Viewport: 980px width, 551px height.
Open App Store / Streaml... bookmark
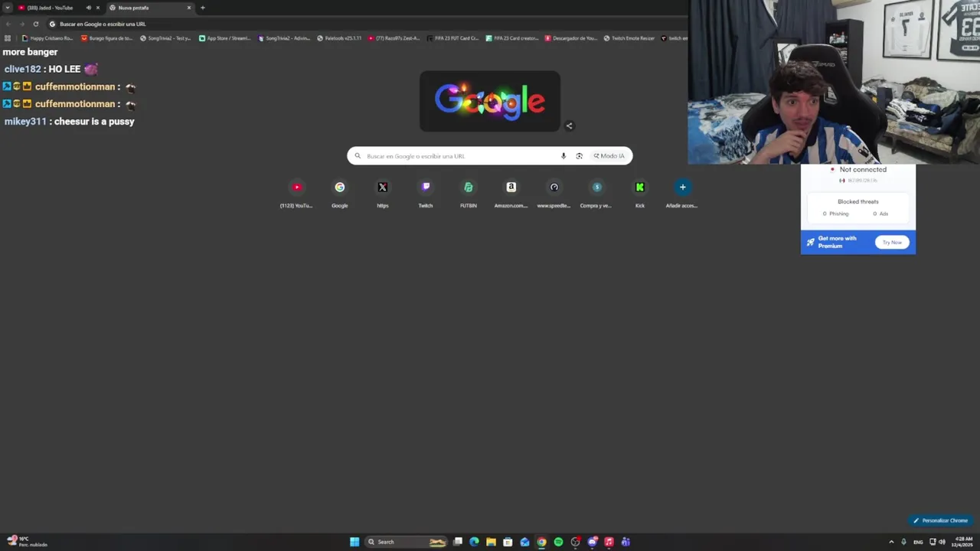coord(225,38)
